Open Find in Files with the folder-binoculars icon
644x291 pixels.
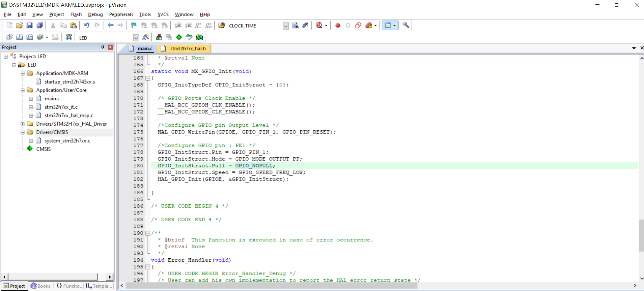(x=222, y=25)
